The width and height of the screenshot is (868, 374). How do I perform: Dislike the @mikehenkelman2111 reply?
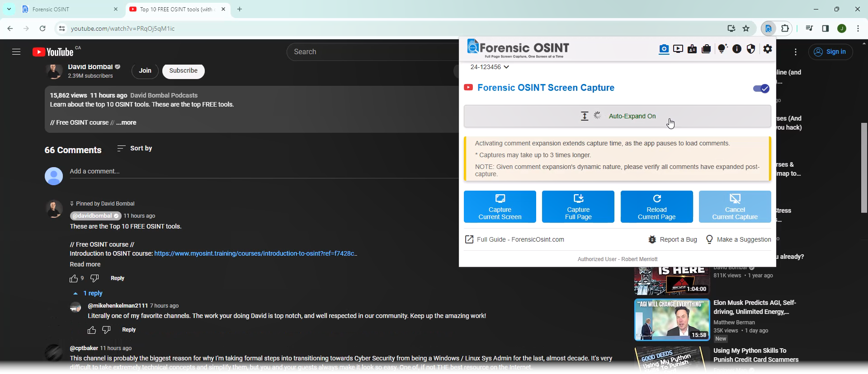point(106,330)
